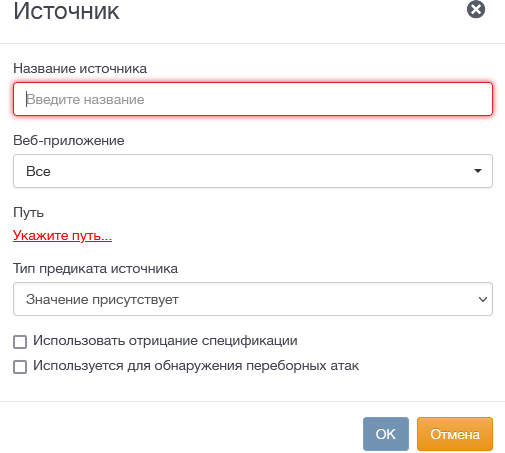Click the Веб-приложение field label
This screenshot has height=453, width=505.
[x=69, y=140]
